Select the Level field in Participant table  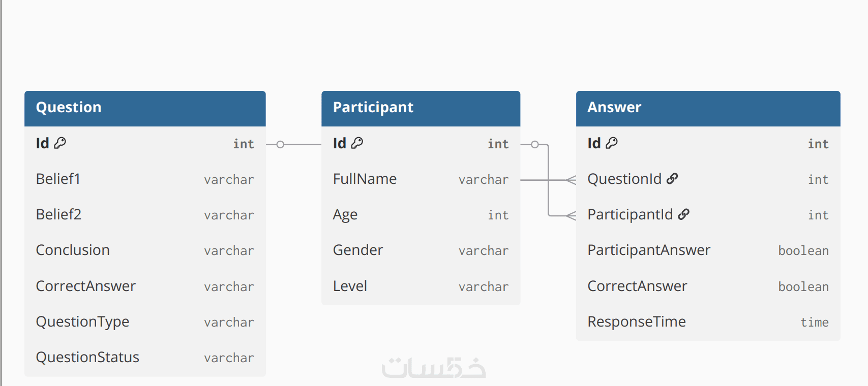[350, 286]
